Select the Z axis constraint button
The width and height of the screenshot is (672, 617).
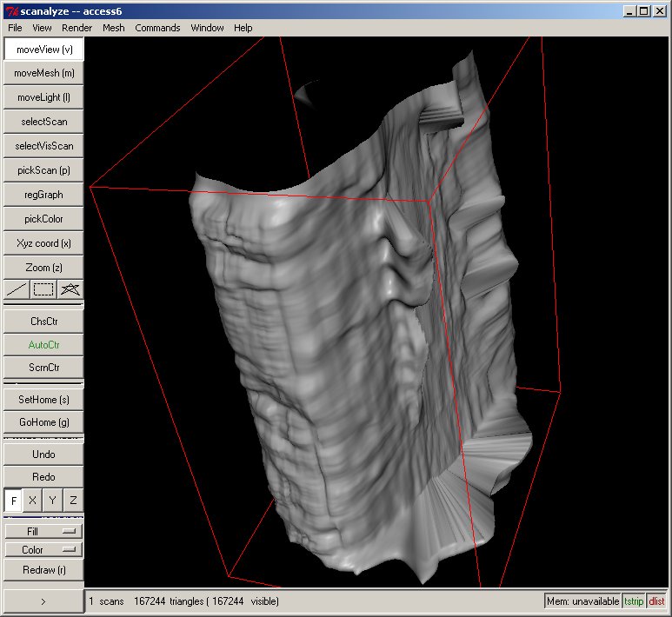click(x=73, y=501)
